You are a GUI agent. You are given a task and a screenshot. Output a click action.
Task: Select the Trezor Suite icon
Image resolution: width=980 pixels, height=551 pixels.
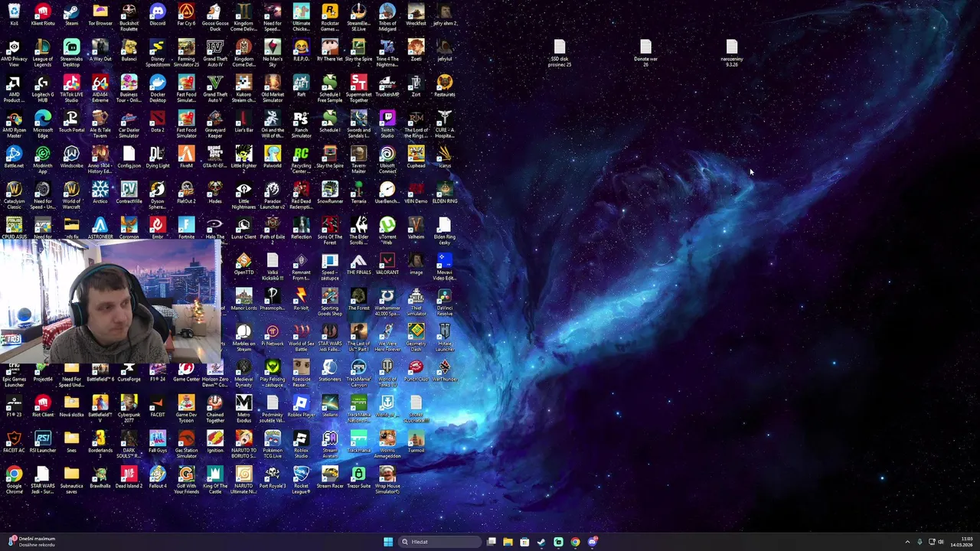(358, 478)
